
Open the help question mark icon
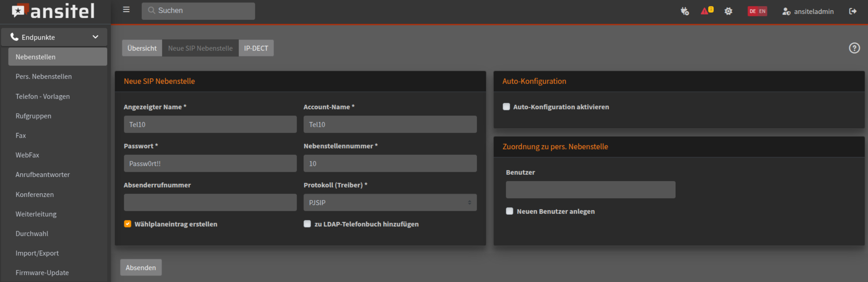coord(854,48)
